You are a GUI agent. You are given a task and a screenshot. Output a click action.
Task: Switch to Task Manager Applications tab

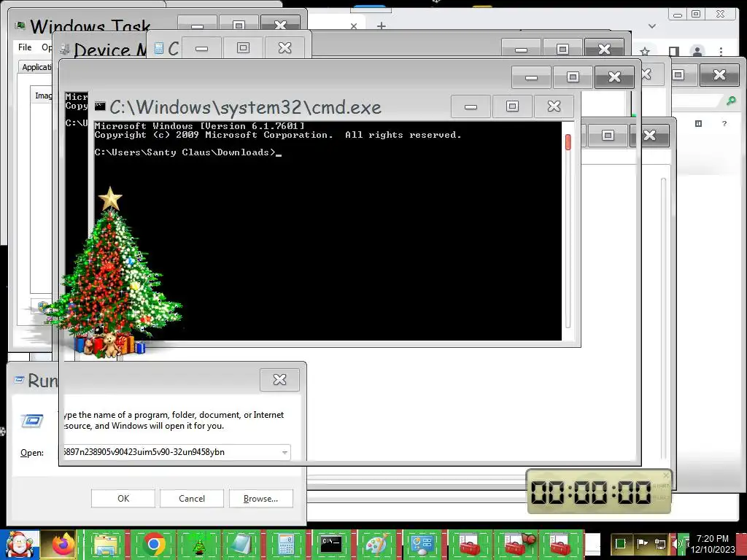tap(36, 67)
